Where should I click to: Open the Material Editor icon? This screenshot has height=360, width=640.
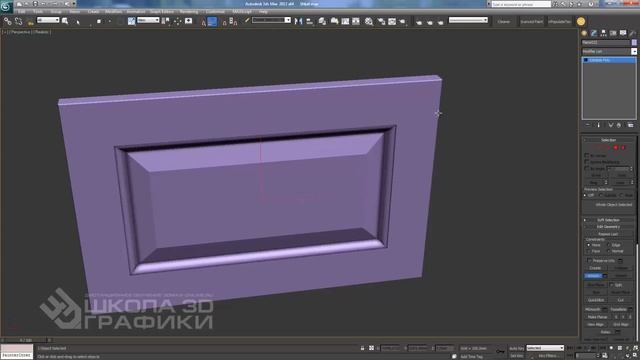pos(369,21)
